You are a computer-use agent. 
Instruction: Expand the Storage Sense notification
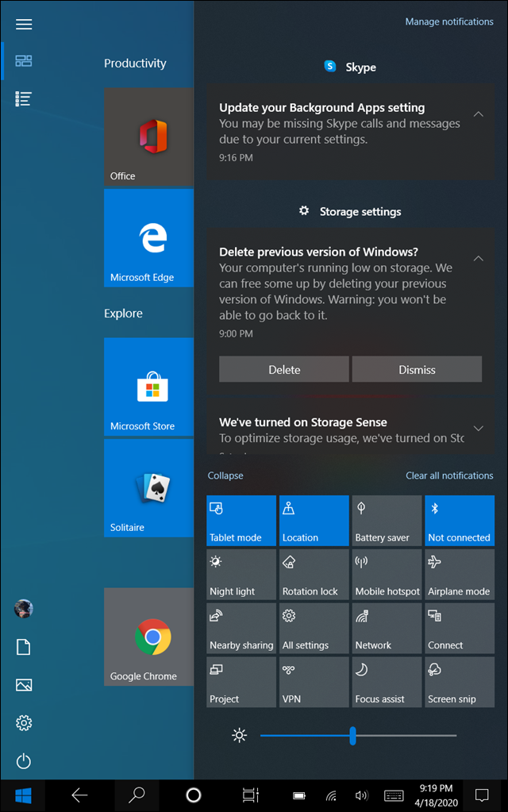(479, 429)
